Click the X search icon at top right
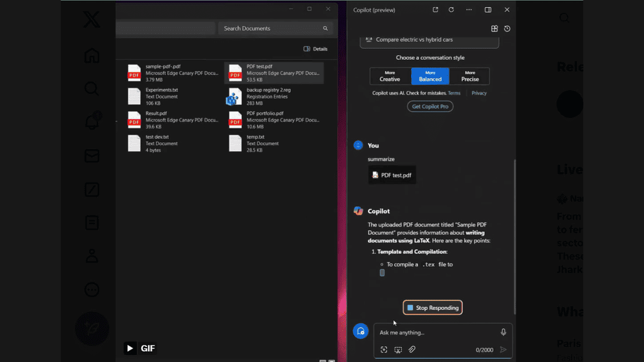This screenshot has height=362, width=644. pos(565,18)
